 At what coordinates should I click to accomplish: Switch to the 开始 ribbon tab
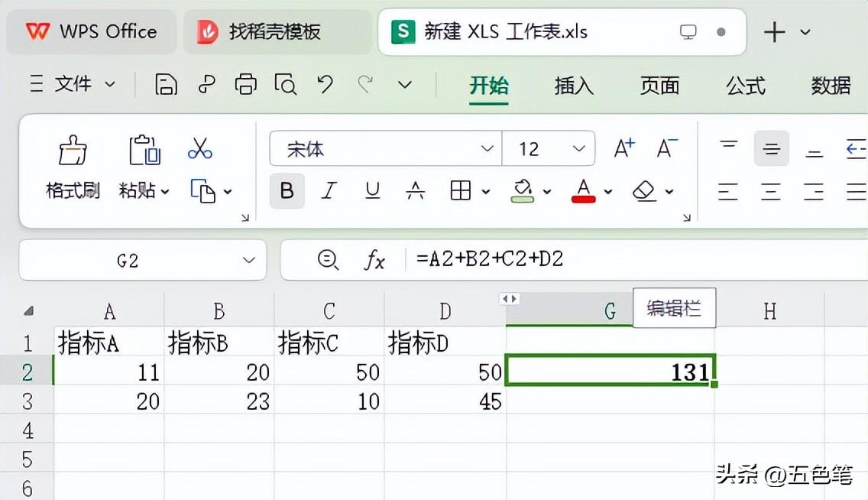click(489, 86)
